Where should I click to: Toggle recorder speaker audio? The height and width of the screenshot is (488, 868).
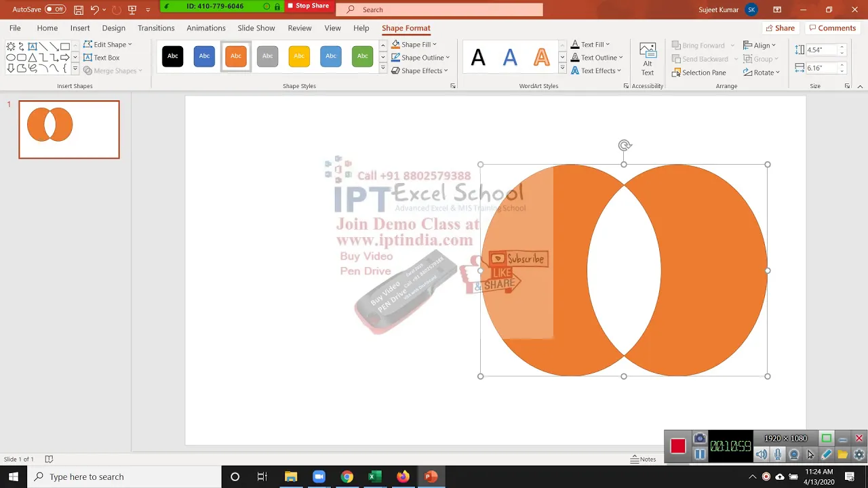click(762, 455)
